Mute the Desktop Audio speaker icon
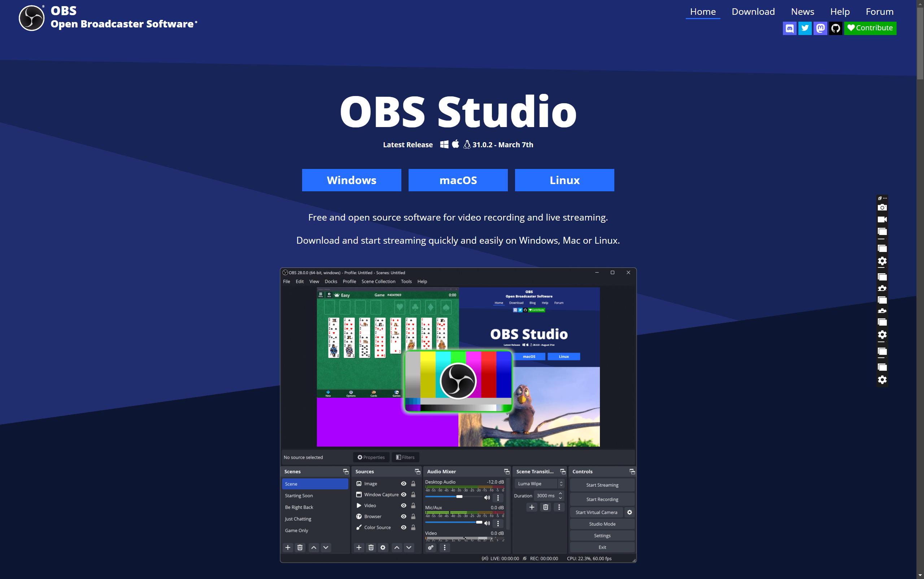 point(487,497)
